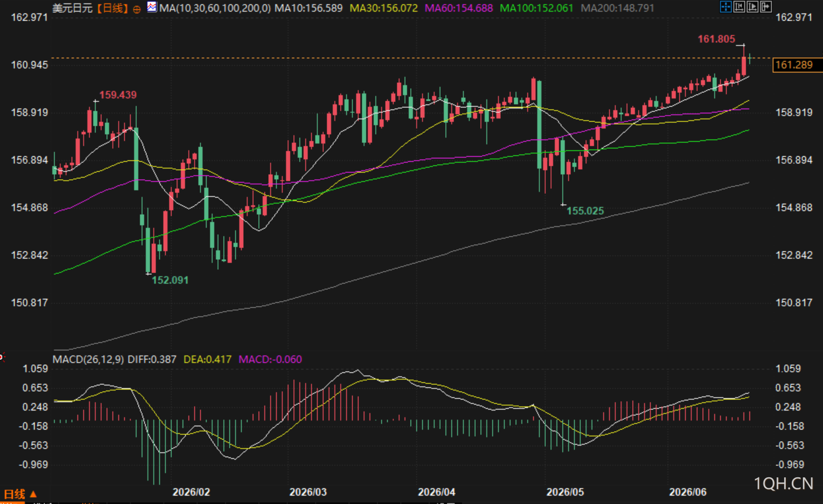Click the 152.091 low price marker

pyautogui.click(x=170, y=280)
